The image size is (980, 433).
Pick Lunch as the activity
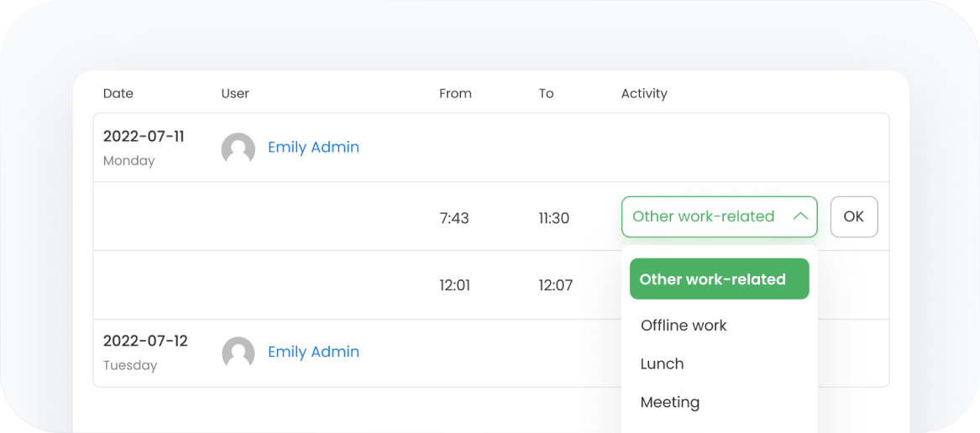coord(662,363)
